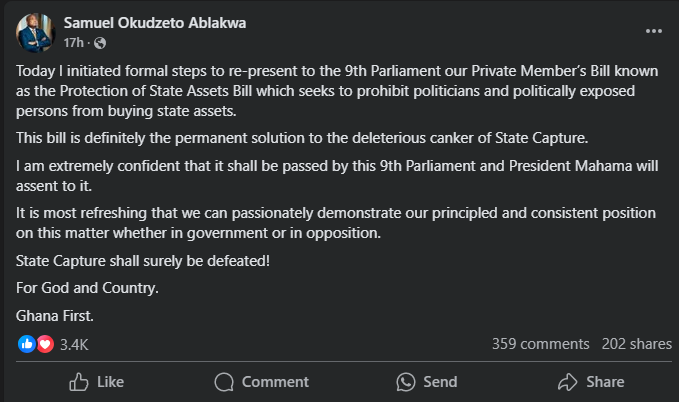Click the 17h post timestamp
The height and width of the screenshot is (402, 679).
[73, 44]
